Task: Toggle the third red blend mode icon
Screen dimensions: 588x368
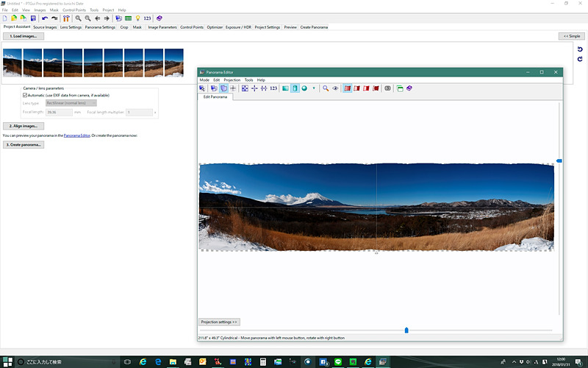Action: click(366, 88)
